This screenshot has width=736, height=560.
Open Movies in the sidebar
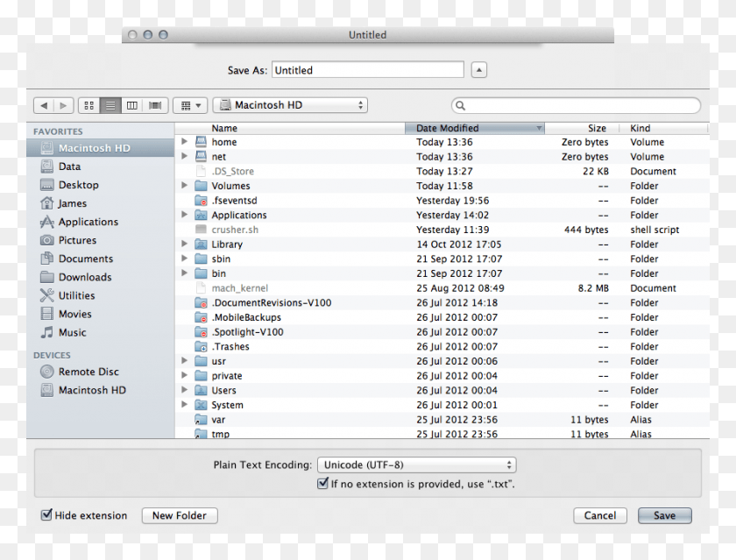[x=101, y=314]
